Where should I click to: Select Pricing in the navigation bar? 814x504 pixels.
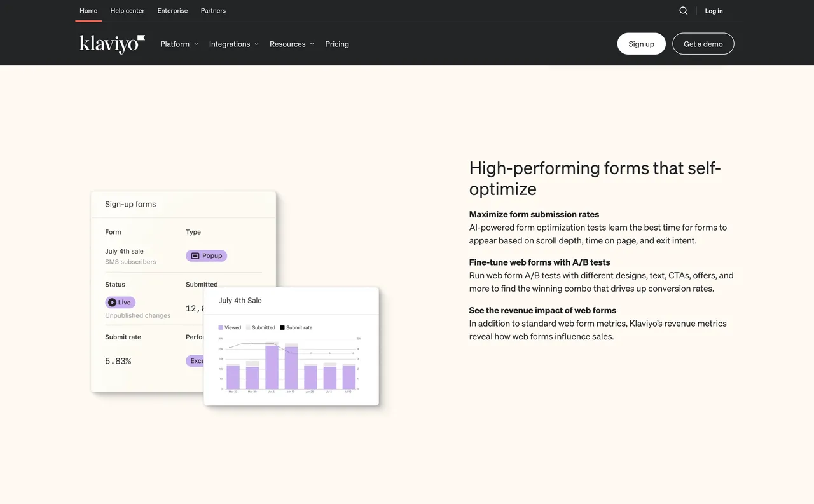[x=337, y=44]
